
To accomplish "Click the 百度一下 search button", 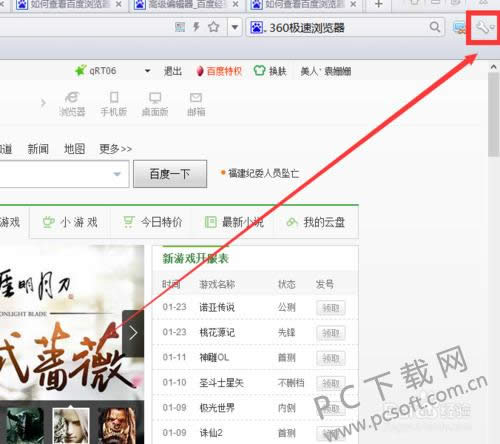I will pos(170,174).
